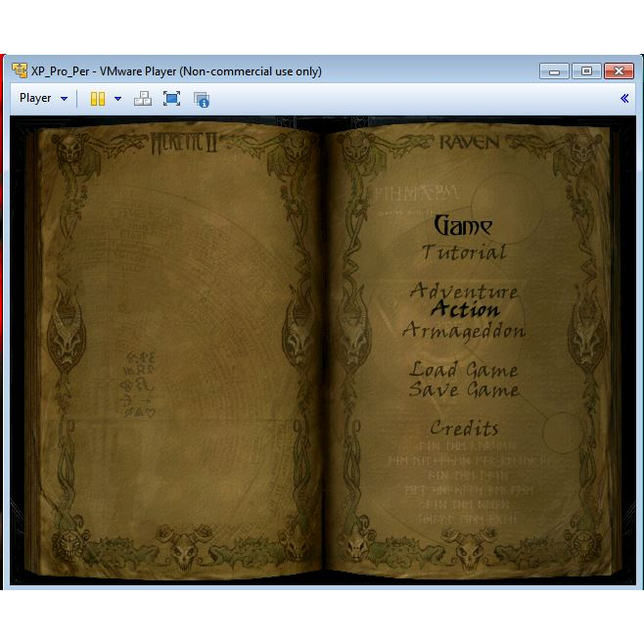
Task: Expand the power options arrow beside pause
Action: 117,99
